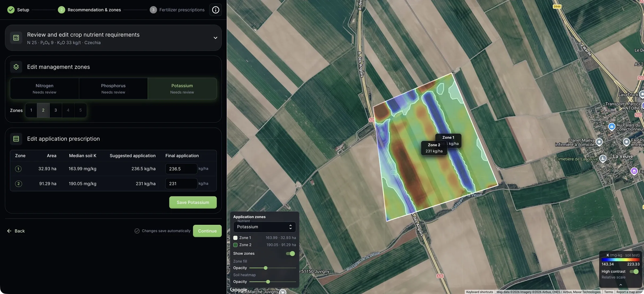Click Zone 2 final application field
This screenshot has width=644, height=294.
(x=181, y=184)
